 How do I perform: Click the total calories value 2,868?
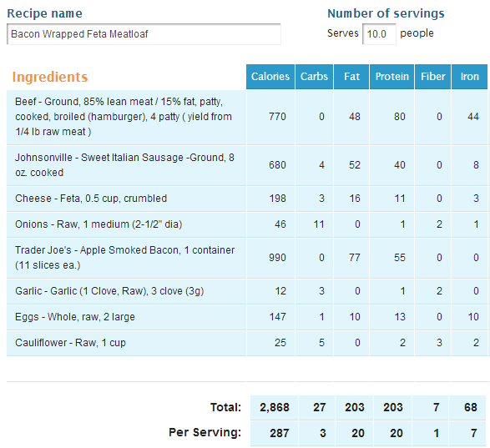[275, 407]
